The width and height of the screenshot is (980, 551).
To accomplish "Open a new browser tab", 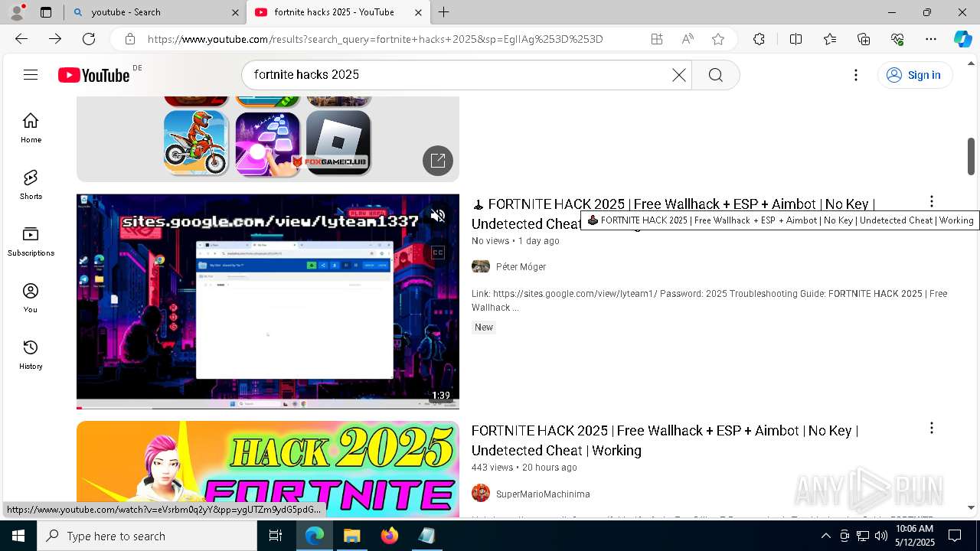I will tap(444, 12).
